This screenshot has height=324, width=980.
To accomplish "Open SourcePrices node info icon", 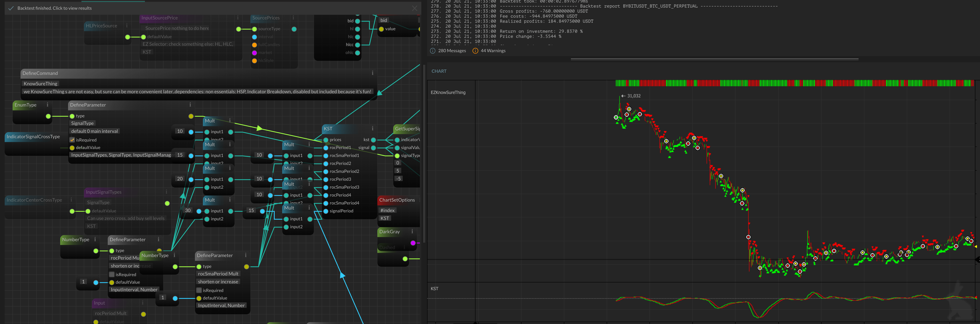I will tap(293, 17).
